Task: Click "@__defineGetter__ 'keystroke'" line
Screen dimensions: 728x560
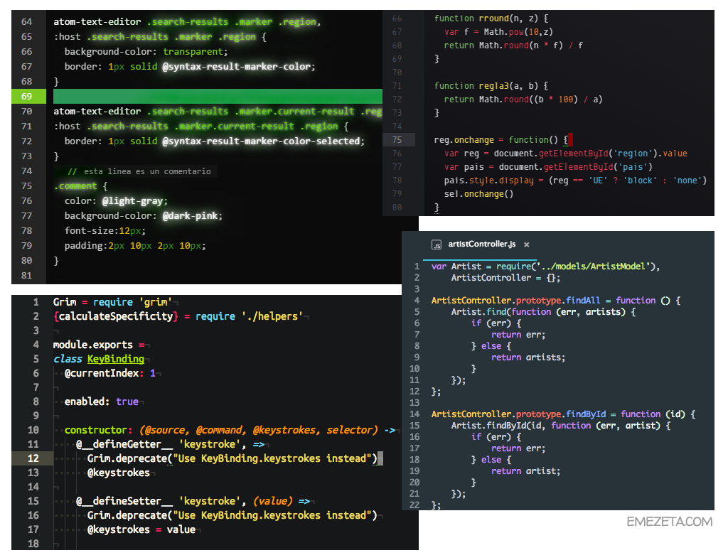Action: tap(170, 444)
